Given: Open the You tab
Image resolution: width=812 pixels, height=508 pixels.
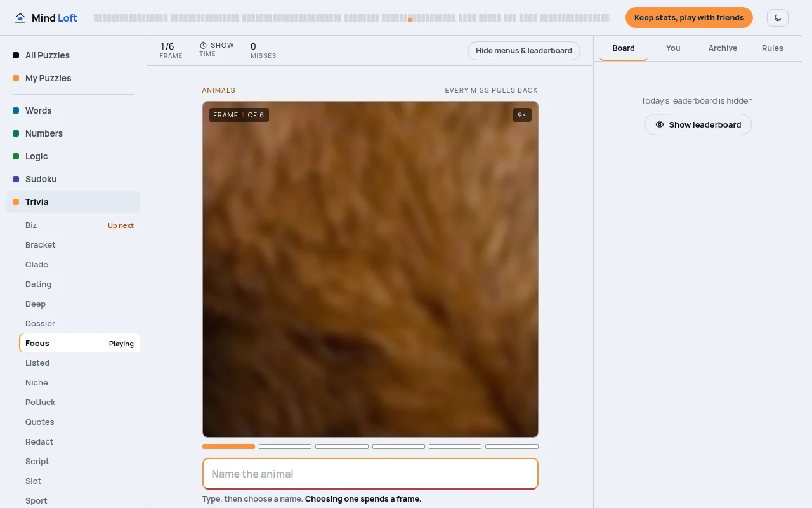Looking at the screenshot, I should coord(673,48).
